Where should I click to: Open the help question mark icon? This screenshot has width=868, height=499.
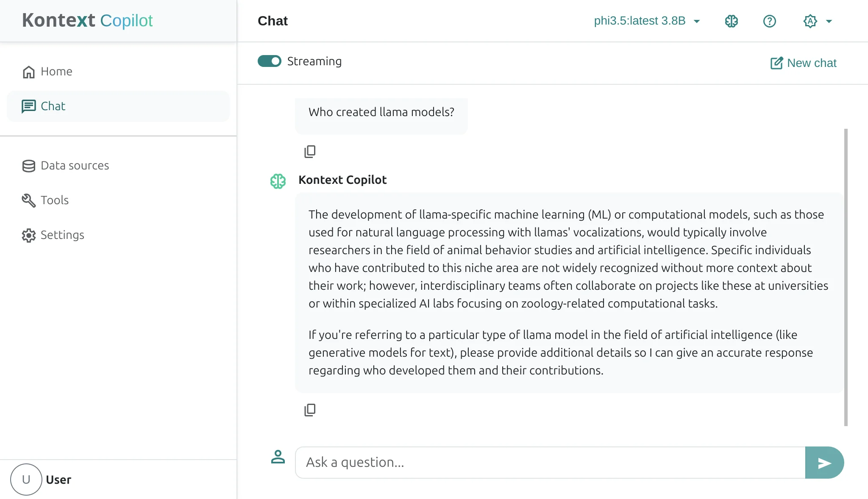pyautogui.click(x=769, y=21)
